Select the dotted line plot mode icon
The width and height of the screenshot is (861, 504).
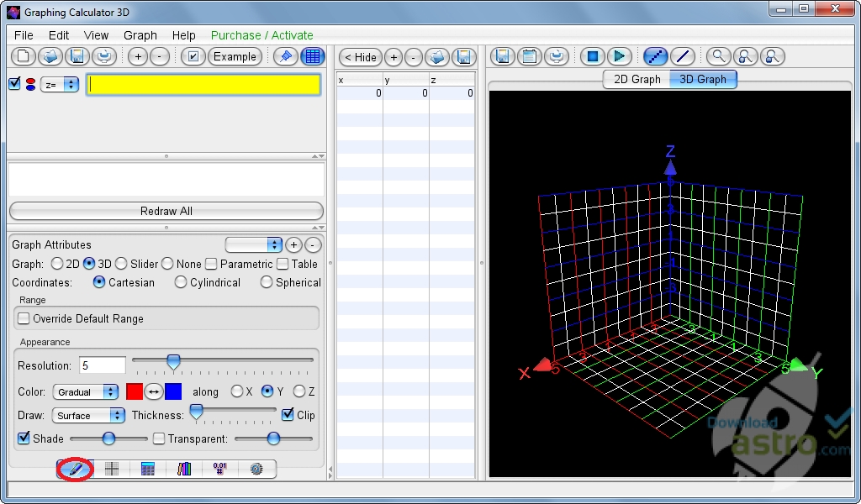pyautogui.click(x=656, y=56)
